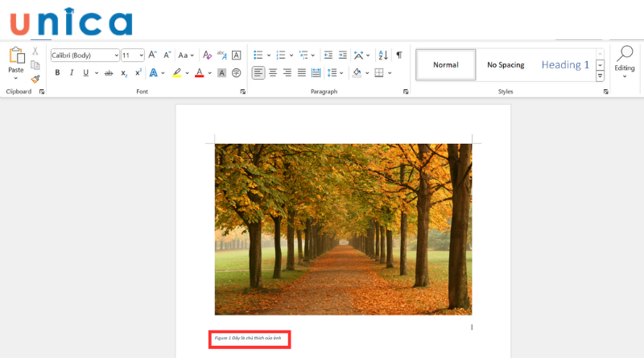
Task: Click the red Font Color button
Action: click(x=199, y=72)
